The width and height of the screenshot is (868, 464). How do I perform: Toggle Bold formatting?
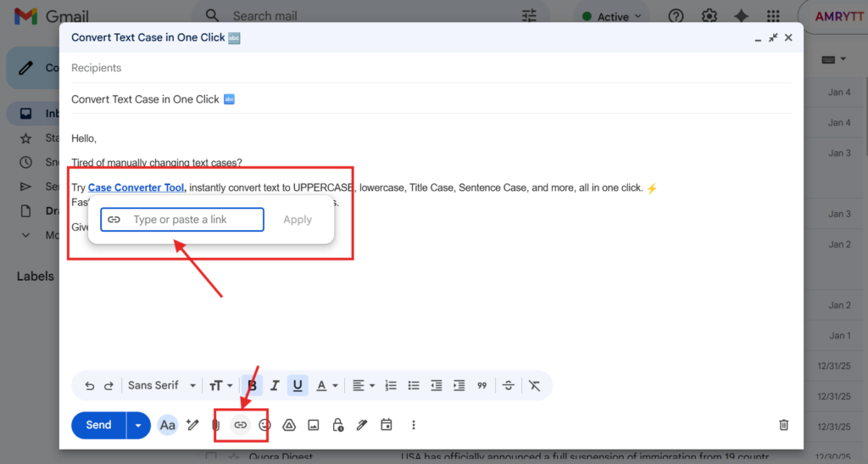pyautogui.click(x=252, y=385)
